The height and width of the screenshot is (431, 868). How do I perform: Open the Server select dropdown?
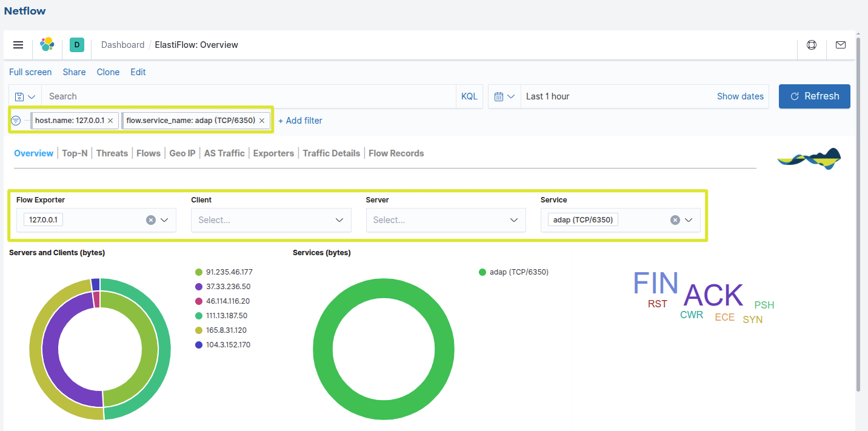click(x=446, y=220)
